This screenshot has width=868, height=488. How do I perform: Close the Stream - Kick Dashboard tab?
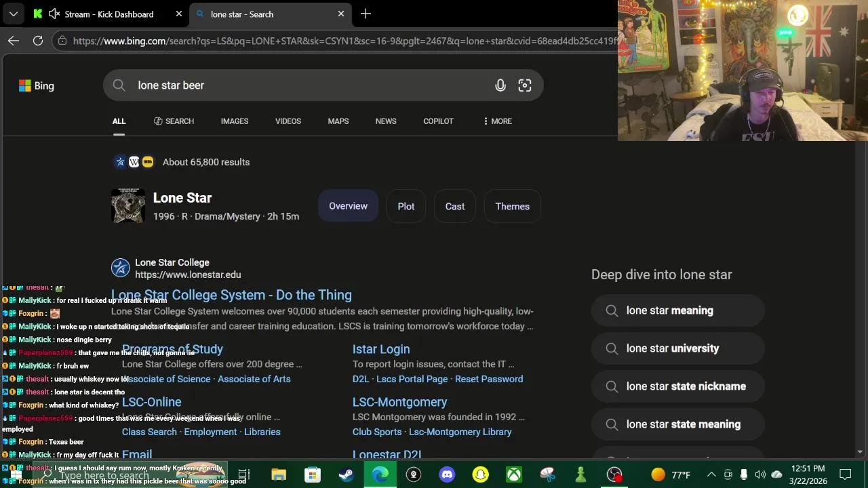[179, 14]
